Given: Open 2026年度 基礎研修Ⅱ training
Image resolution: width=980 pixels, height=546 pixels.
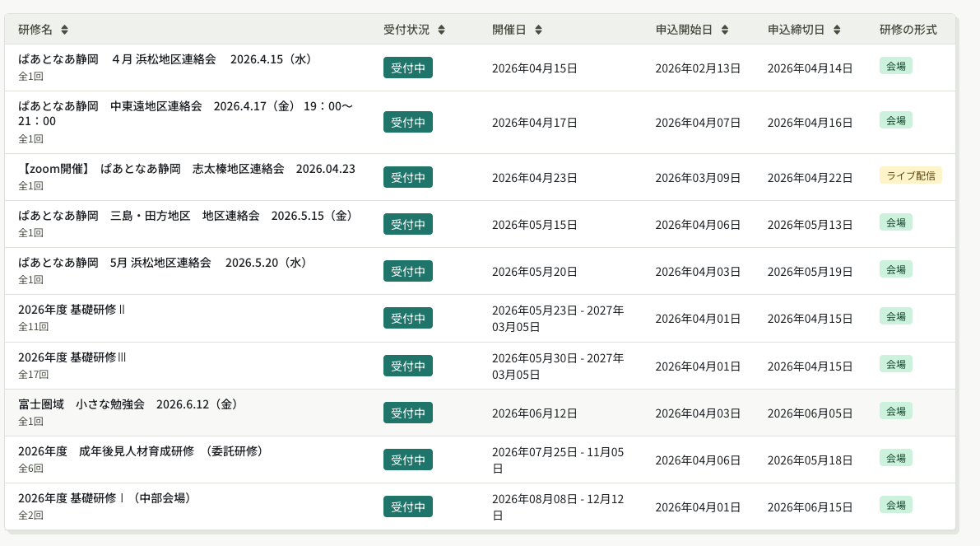Looking at the screenshot, I should click(72, 310).
